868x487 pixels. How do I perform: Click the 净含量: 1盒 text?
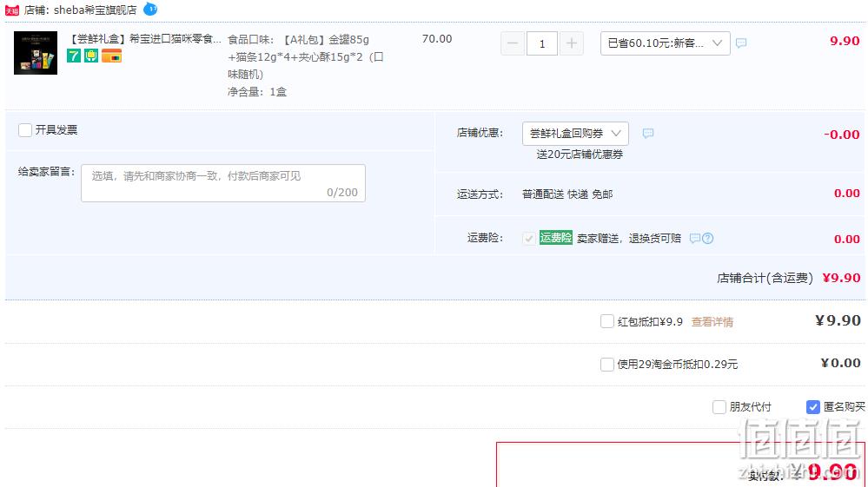tap(257, 92)
